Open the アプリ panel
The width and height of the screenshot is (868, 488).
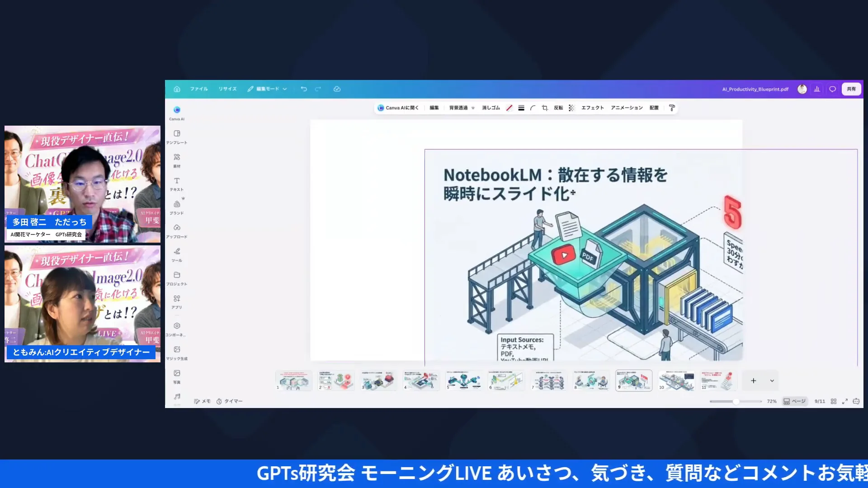(177, 302)
